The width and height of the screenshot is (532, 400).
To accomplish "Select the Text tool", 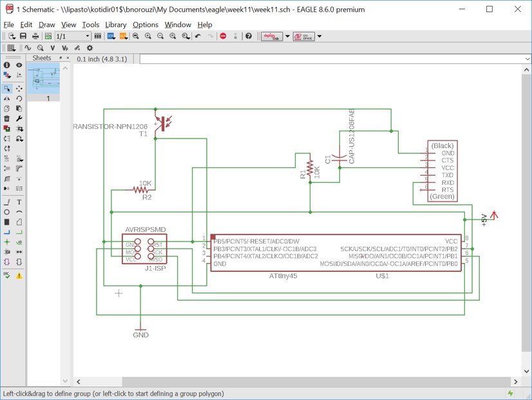I will [19, 202].
